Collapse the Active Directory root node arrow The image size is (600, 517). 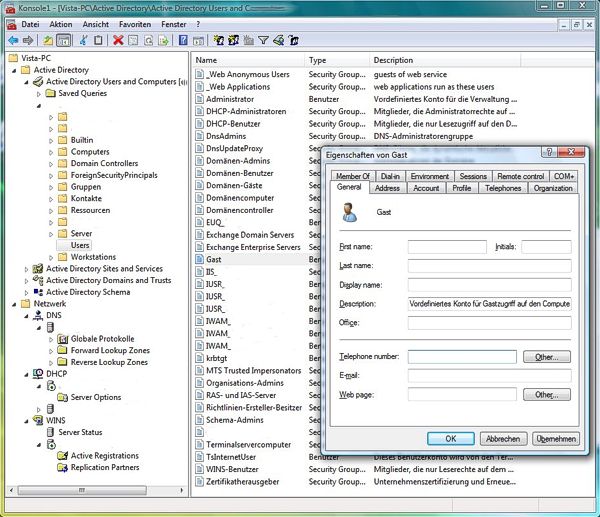point(14,71)
